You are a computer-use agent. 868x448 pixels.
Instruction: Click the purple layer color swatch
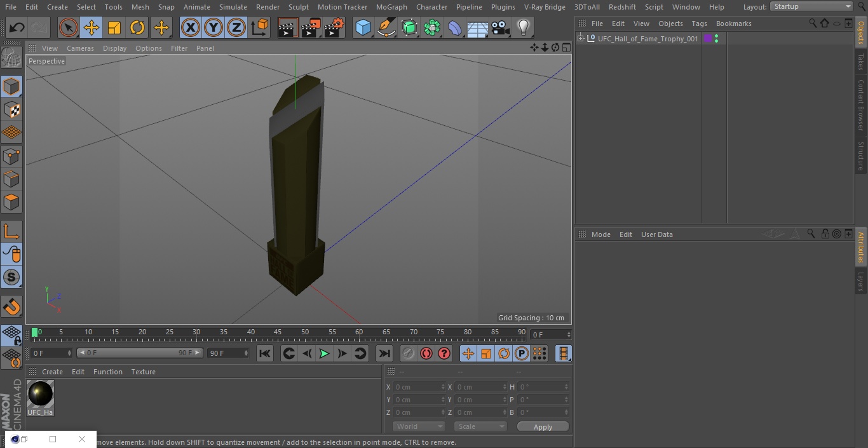tap(708, 39)
